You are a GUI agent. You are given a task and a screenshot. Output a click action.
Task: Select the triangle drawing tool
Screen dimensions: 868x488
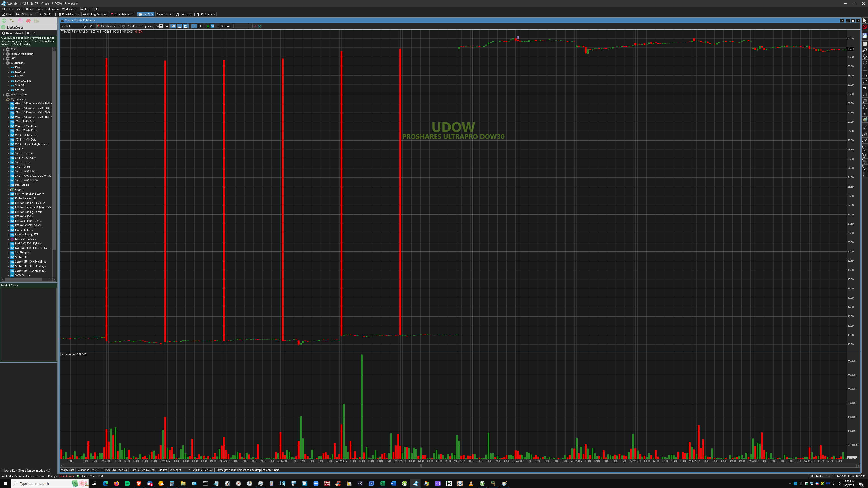point(865,106)
